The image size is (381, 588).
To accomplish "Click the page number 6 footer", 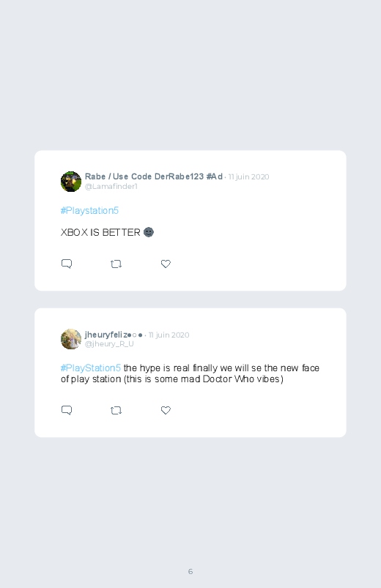I will 190,571.
